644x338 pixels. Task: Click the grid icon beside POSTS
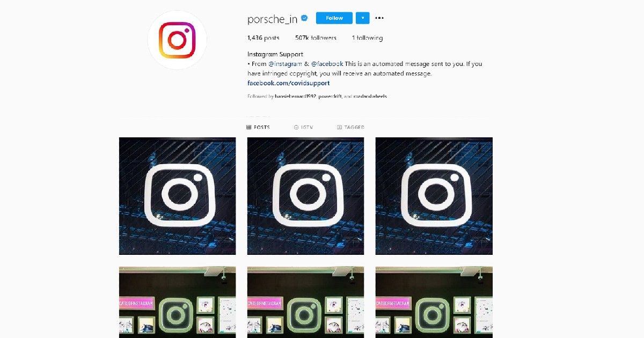click(x=248, y=127)
